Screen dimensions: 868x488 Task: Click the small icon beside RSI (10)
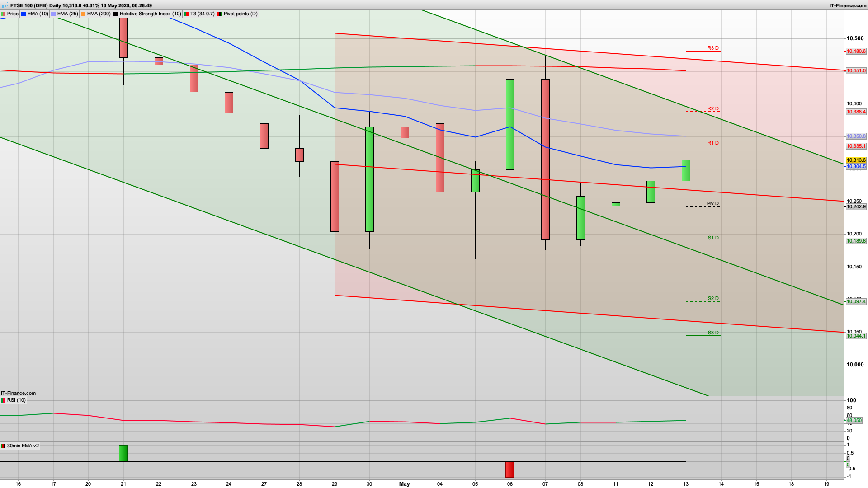[3, 400]
